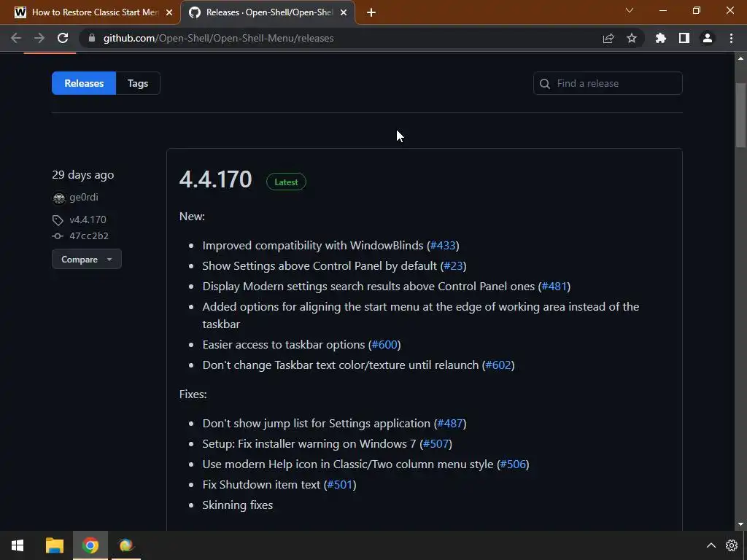
Task: Go back using browser back arrow
Action: [x=16, y=38]
